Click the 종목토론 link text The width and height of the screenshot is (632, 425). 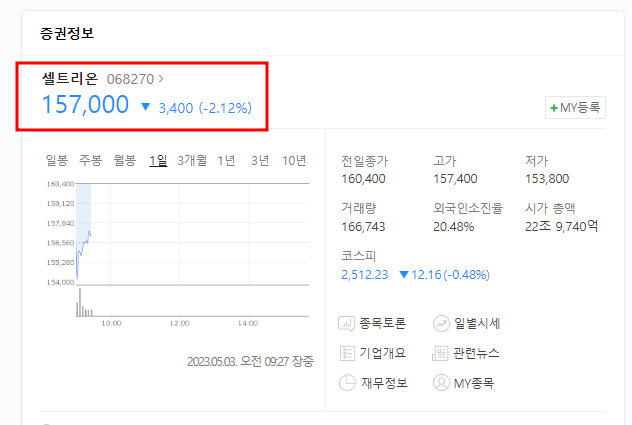[382, 323]
